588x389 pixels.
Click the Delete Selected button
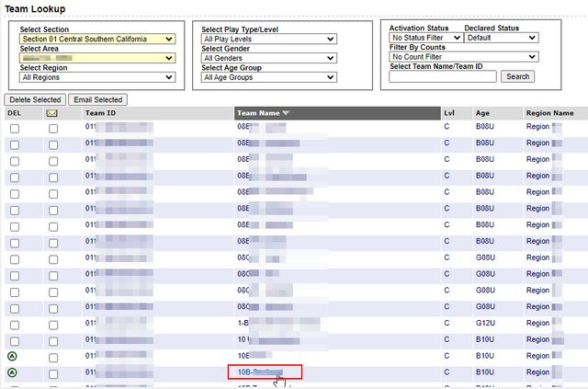(34, 99)
